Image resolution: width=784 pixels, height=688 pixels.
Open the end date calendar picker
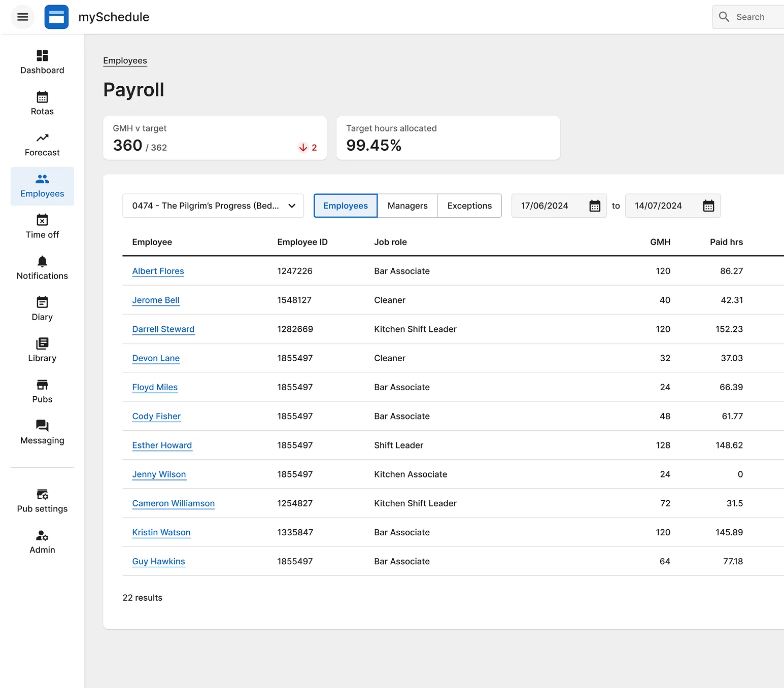(x=708, y=205)
